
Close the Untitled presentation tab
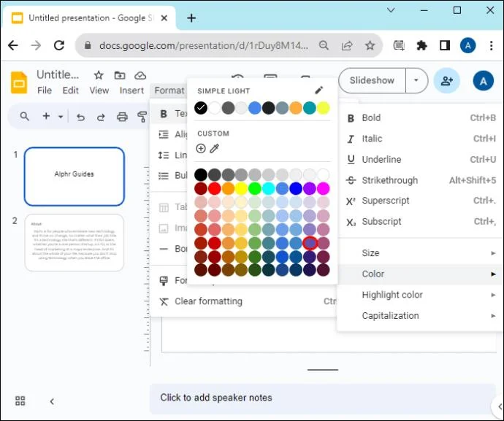tap(164, 18)
